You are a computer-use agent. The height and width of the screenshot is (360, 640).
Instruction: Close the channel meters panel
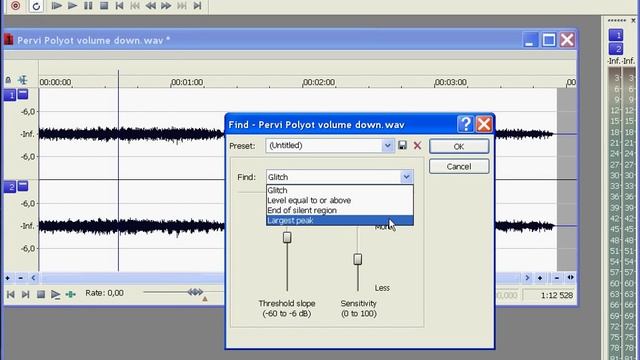coord(633,20)
